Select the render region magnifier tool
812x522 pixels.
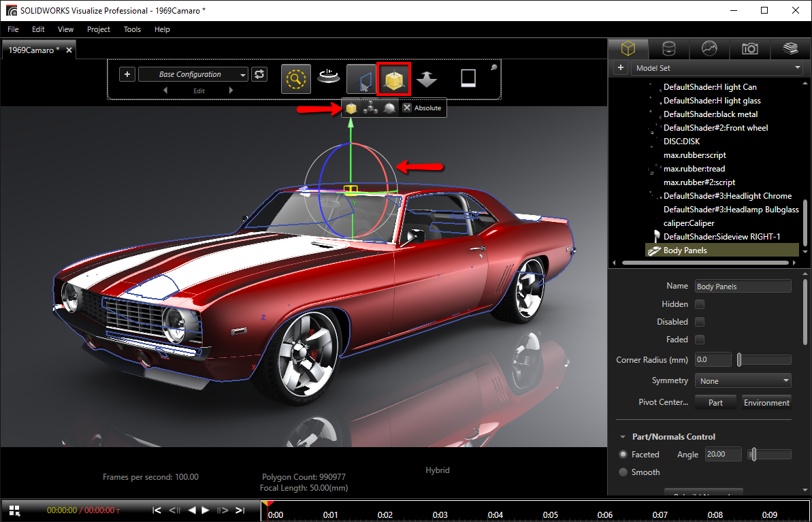[295, 79]
